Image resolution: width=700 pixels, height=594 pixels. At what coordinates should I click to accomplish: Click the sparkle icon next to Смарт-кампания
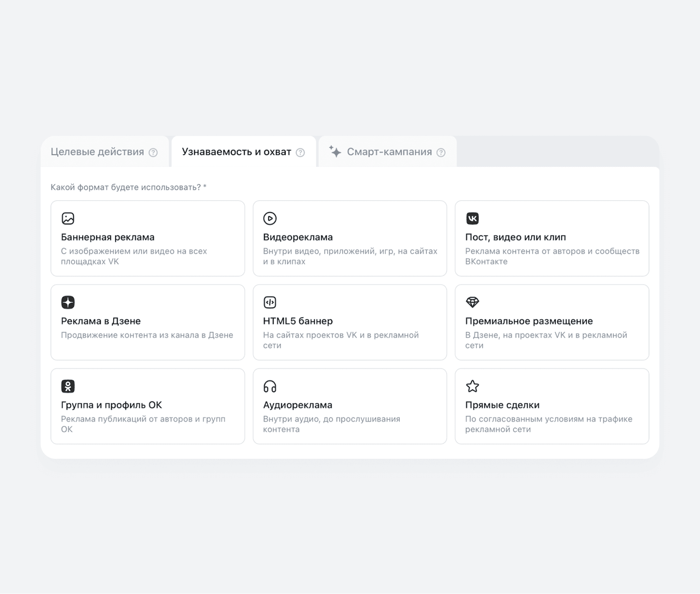click(335, 151)
